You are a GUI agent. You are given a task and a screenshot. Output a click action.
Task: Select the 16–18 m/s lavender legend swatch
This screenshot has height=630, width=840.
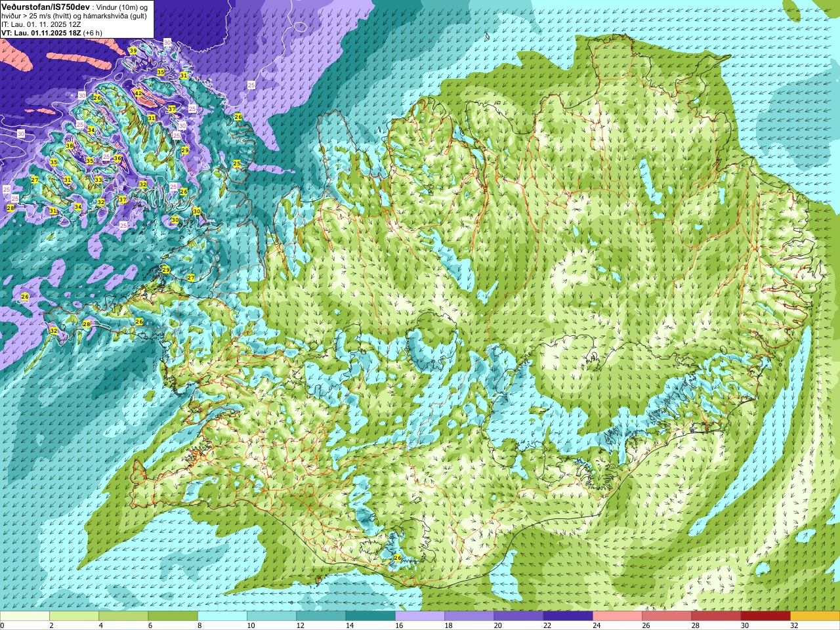420,616
